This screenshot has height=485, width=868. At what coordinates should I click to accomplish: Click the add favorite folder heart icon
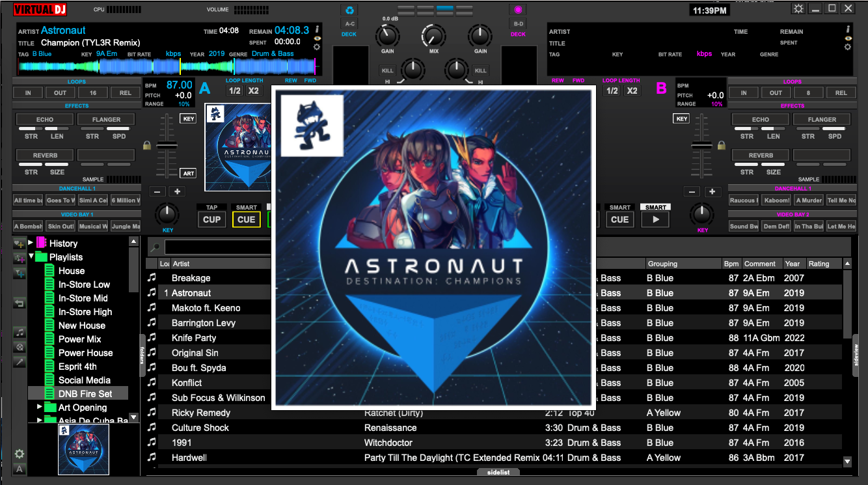(20, 243)
